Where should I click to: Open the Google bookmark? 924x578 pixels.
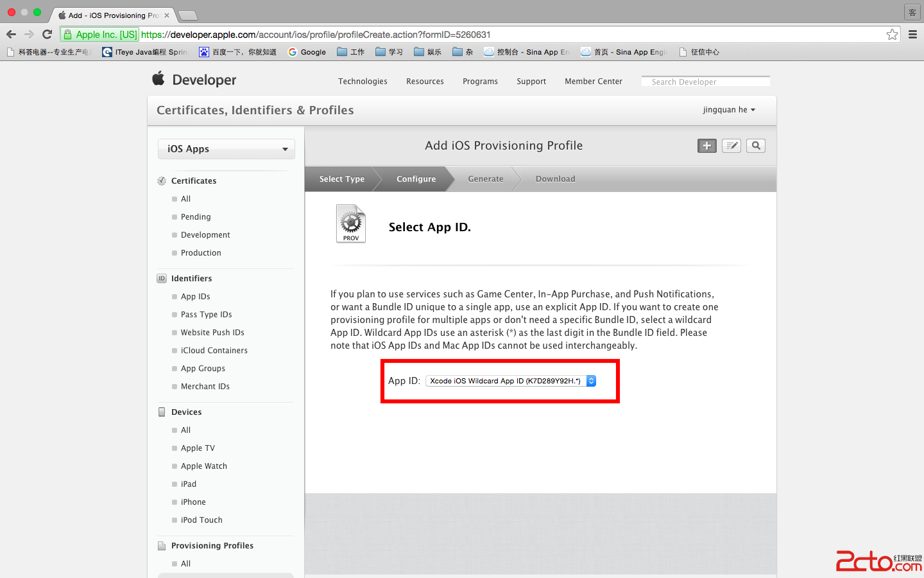307,52
